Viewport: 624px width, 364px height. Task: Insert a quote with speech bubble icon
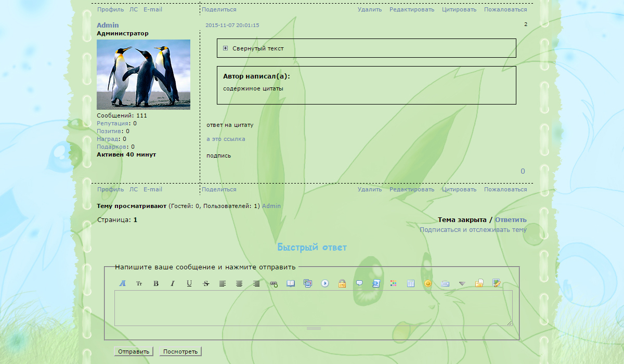359,283
